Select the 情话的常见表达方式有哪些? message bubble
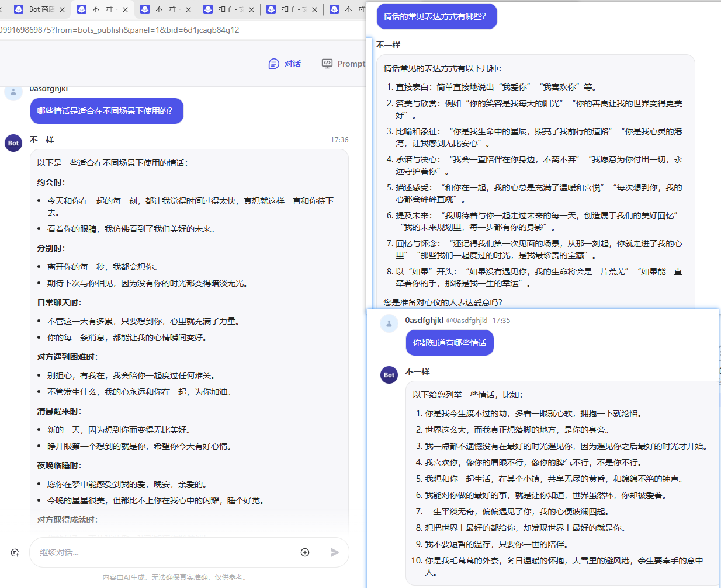The image size is (721, 588). [x=437, y=16]
